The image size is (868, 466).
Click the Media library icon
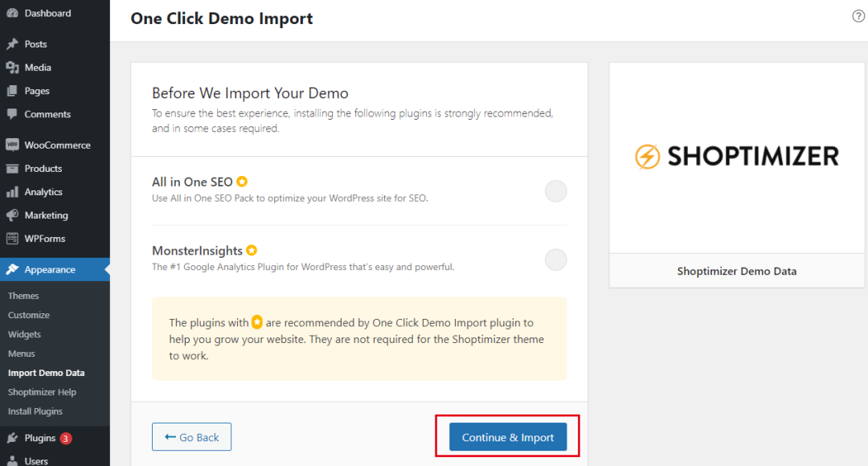(x=12, y=67)
